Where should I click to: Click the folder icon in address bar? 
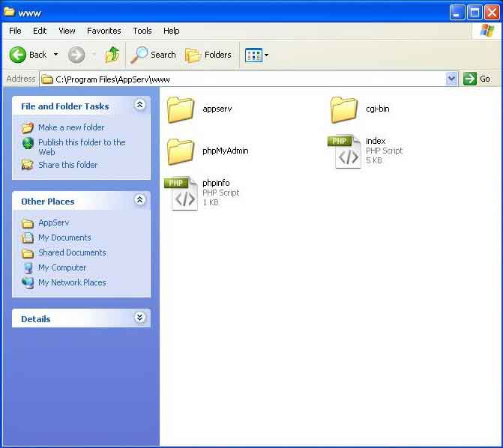pos(46,79)
